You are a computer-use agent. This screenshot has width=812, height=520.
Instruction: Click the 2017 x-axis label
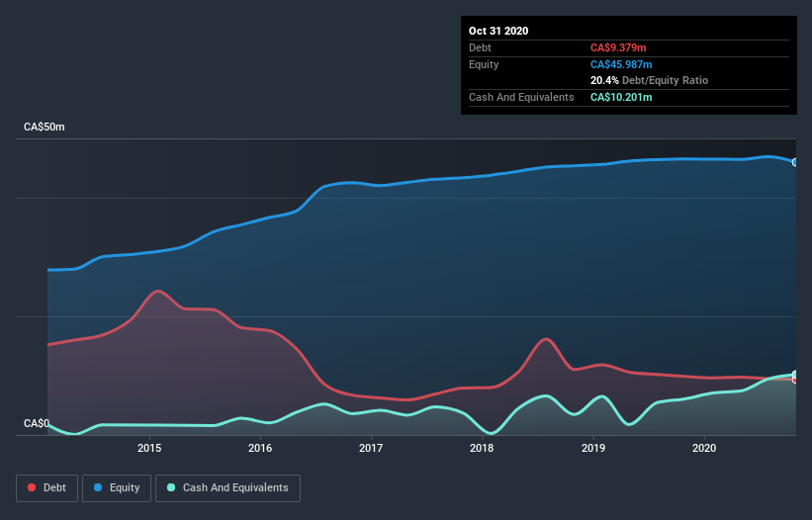point(371,448)
